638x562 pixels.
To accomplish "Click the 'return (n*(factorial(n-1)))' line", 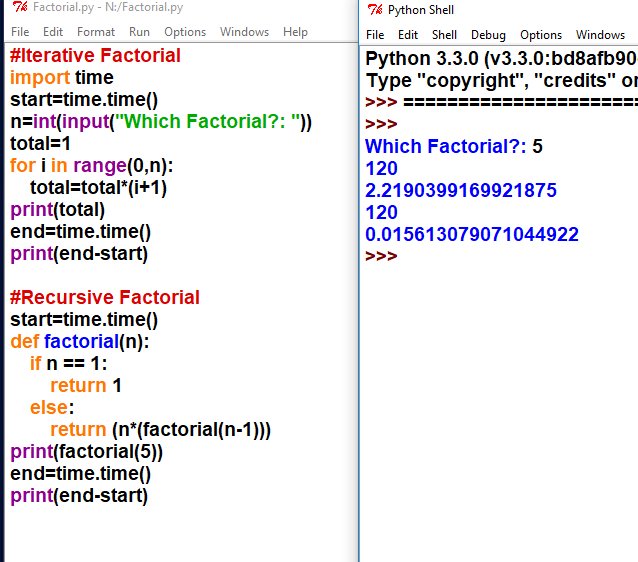I will pyautogui.click(x=160, y=430).
